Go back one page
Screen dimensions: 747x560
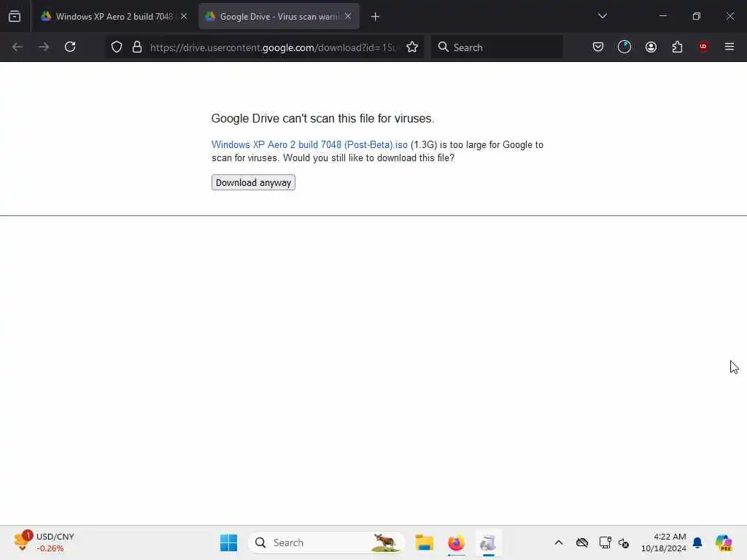coord(18,47)
